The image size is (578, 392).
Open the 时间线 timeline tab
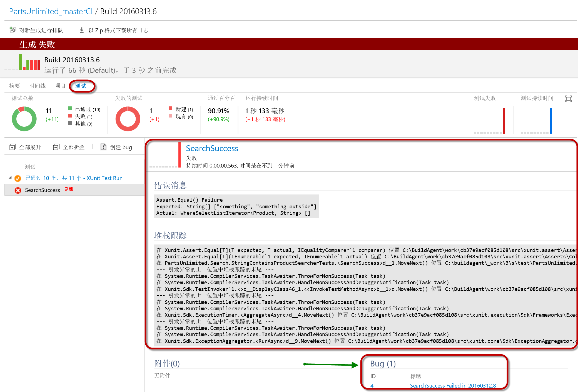click(38, 86)
